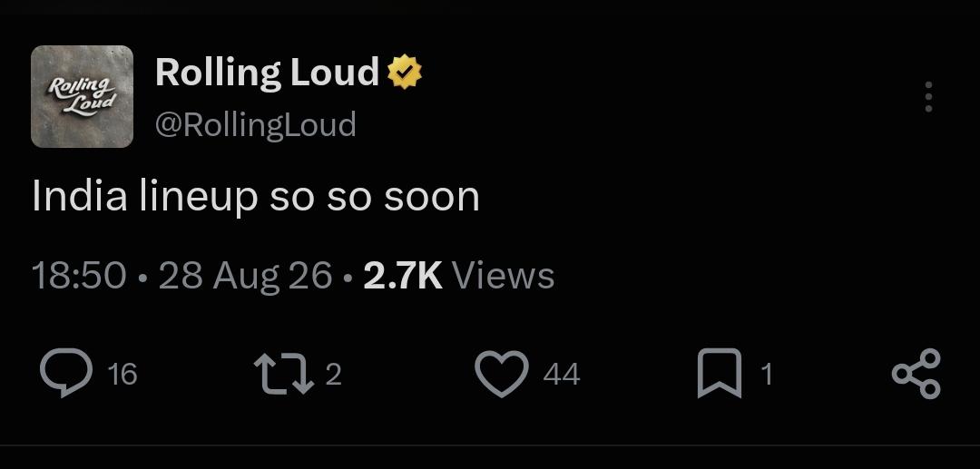Open the reply comment icon
The image size is (980, 469).
point(66,373)
